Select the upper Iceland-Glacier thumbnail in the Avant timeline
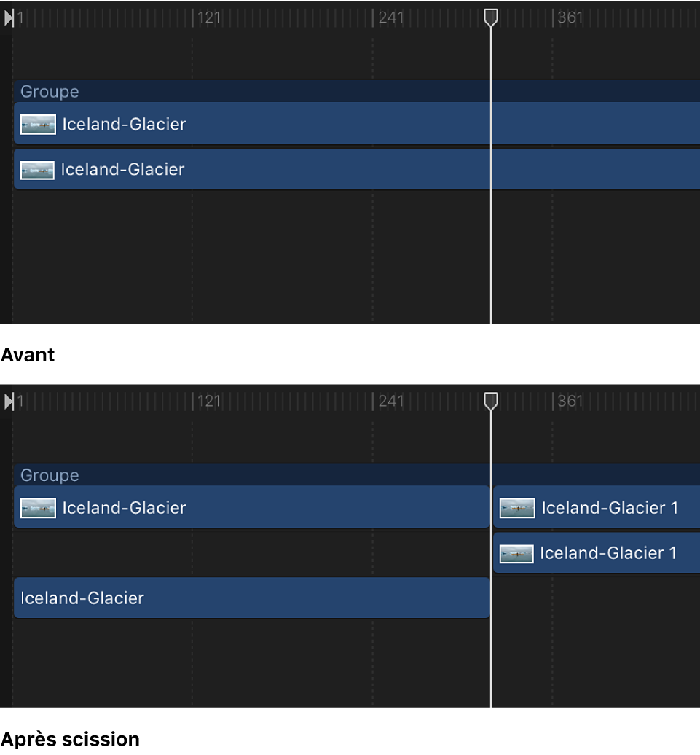Screen dimensions: 700x755 click(x=38, y=125)
